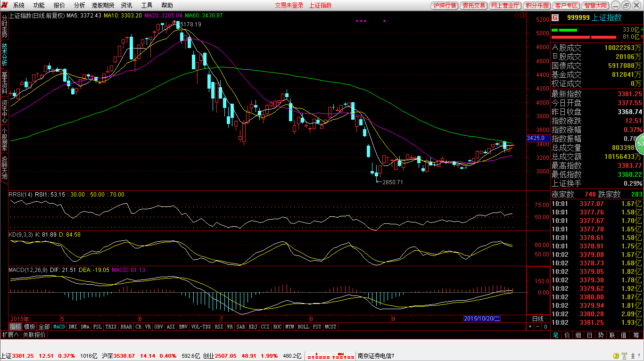Open the 资讯中心 side tab
644x361 pixels.
pyautogui.click(x=4, y=111)
